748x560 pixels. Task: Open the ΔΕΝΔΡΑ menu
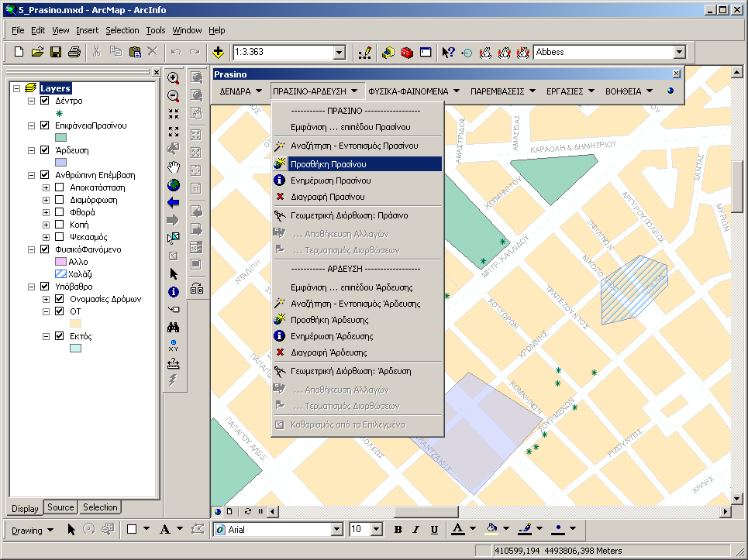[x=240, y=91]
